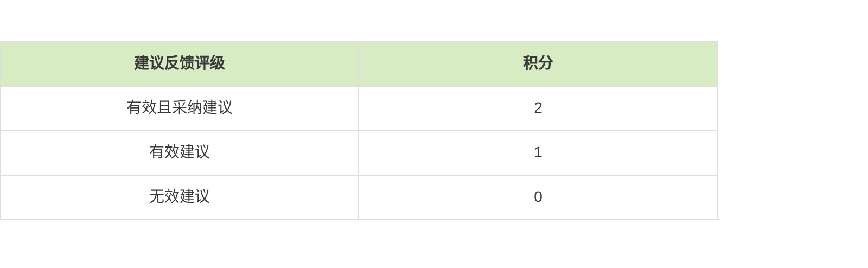The image size is (868, 268).
Task: Click the row border between 有效建议 and 无效建议
Action: coord(179,175)
